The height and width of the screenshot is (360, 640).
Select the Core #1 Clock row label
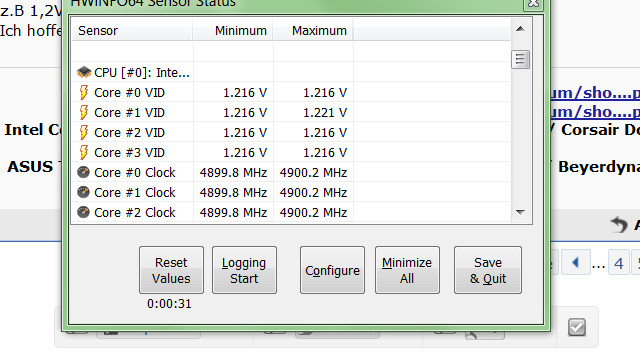tap(135, 193)
